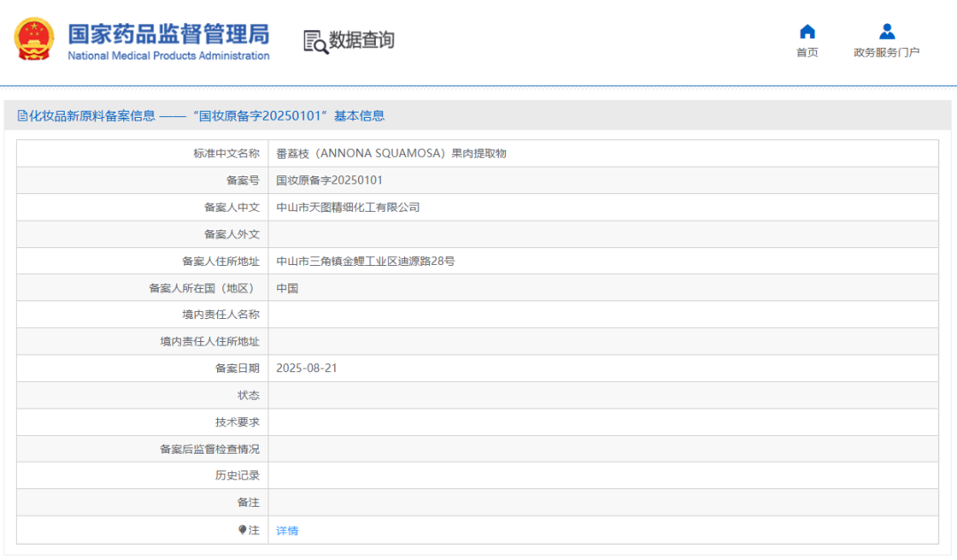This screenshot has height=560, width=957.
Task: Click the 国家药品监督管理局 title
Action: pos(168,35)
